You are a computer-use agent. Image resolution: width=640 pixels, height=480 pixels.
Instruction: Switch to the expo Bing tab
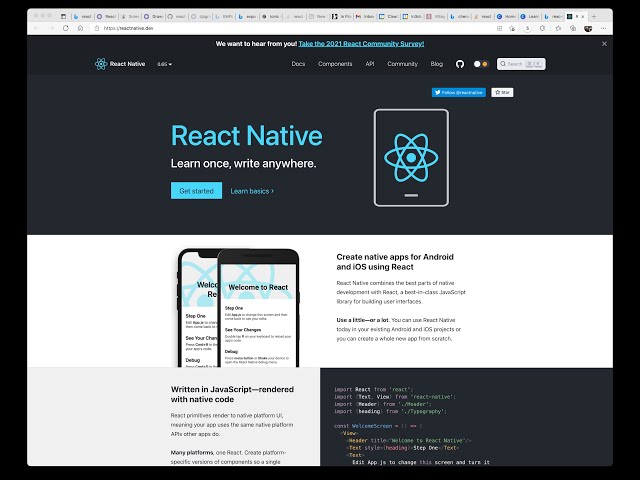(x=247, y=16)
